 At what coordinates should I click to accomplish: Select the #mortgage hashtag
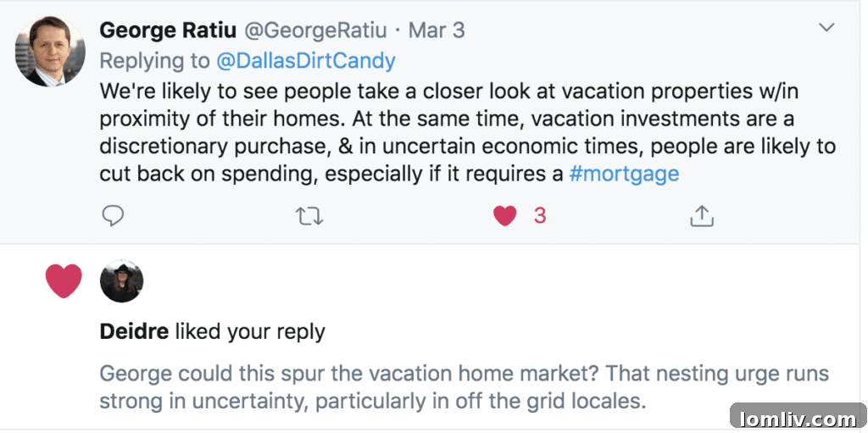point(624,174)
